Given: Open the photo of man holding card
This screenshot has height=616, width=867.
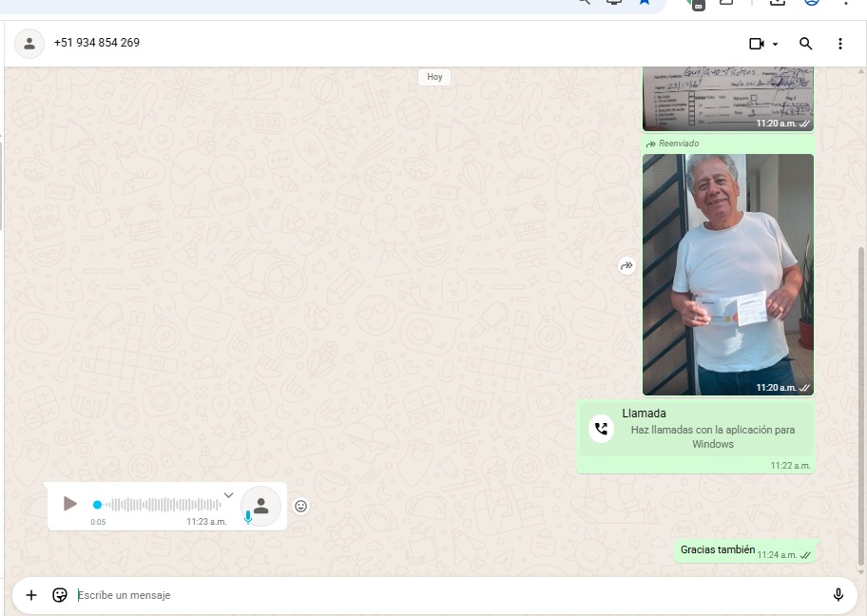Looking at the screenshot, I should (x=727, y=275).
